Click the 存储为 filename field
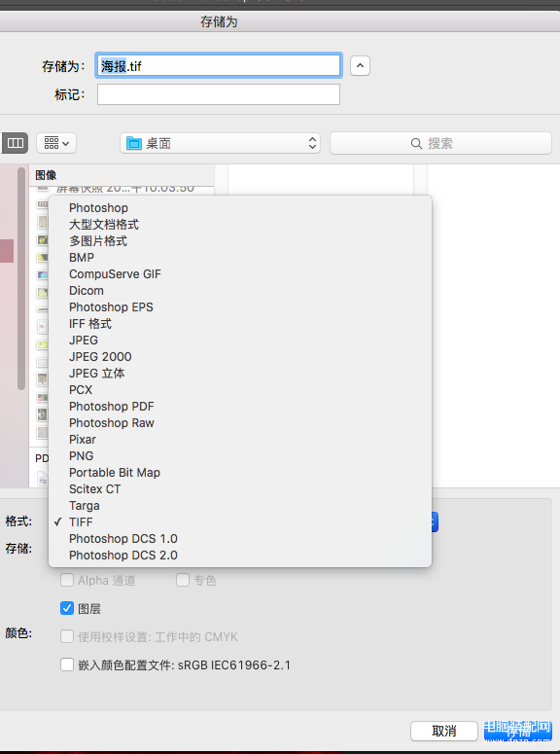The height and width of the screenshot is (754, 560). pos(219,65)
